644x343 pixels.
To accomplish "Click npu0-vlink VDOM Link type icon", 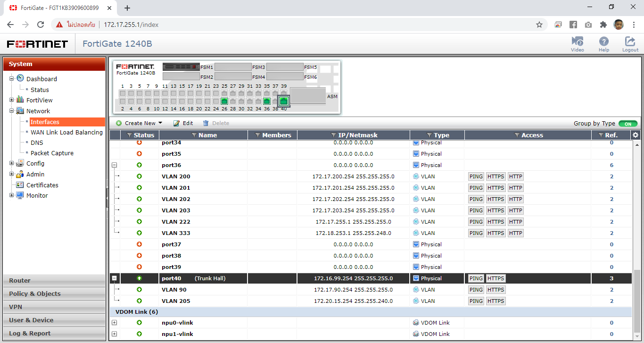I will [416, 323].
